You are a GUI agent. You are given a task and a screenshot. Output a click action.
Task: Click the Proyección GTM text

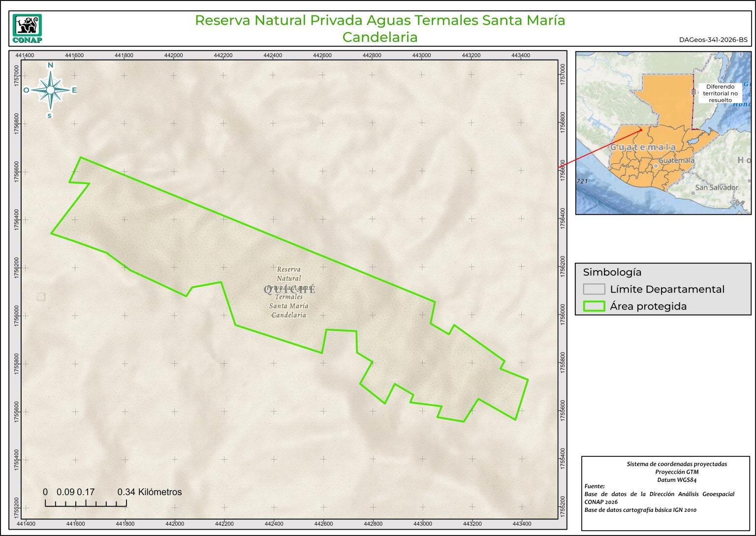676,472
